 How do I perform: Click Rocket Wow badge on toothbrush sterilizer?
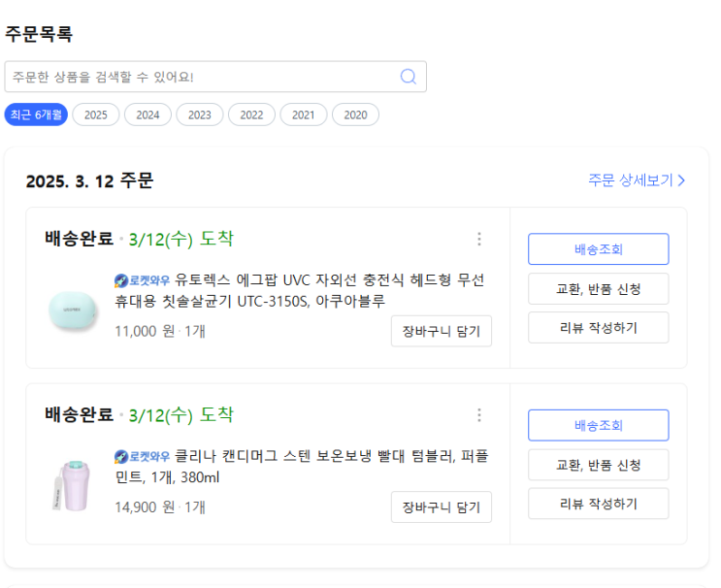click(x=142, y=280)
